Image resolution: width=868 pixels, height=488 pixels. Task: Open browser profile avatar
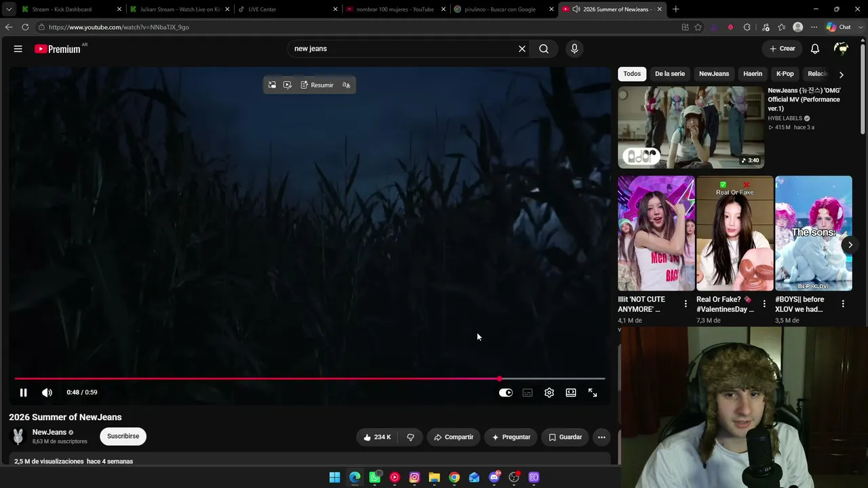[798, 27]
